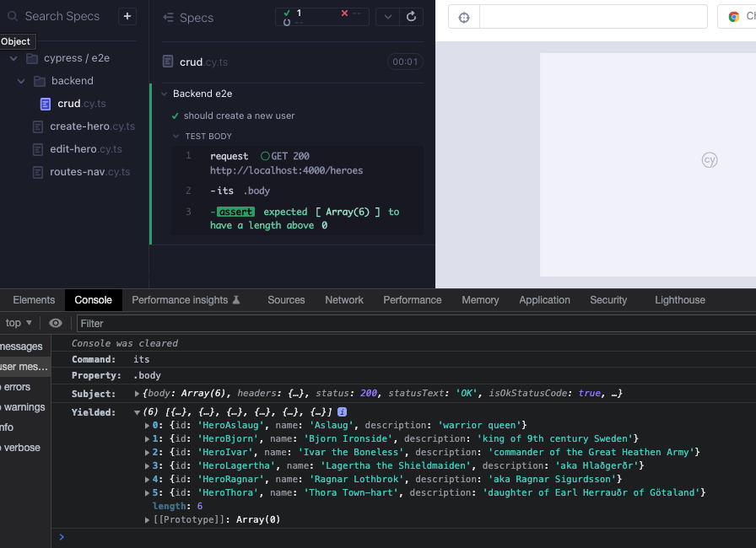Viewport: 756px width, 548px height.
Task: Click the backend folder icon
Action: 40,81
